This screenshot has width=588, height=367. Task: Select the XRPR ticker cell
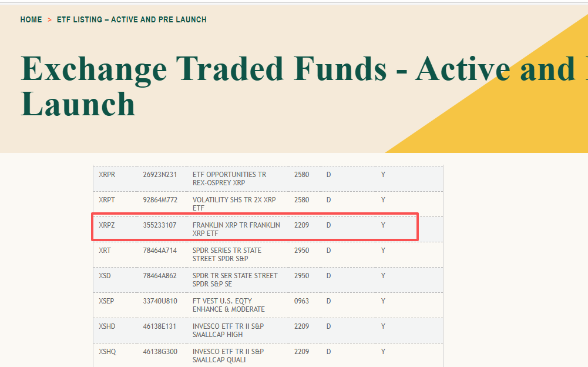point(107,175)
